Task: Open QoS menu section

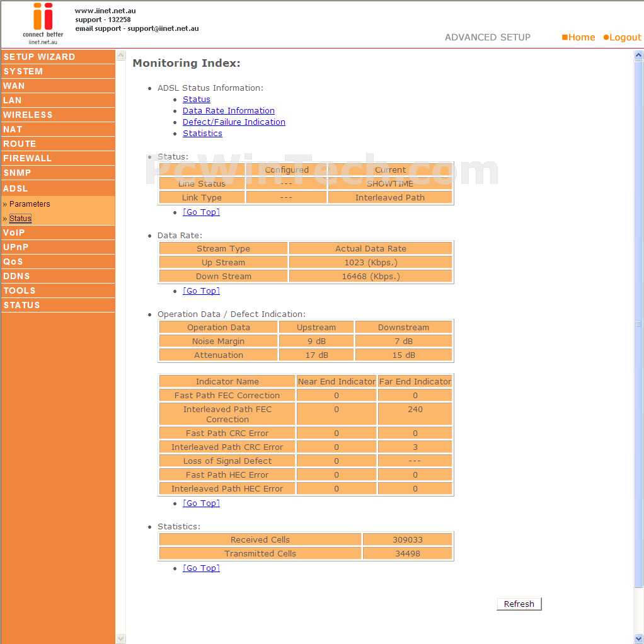Action: point(58,262)
